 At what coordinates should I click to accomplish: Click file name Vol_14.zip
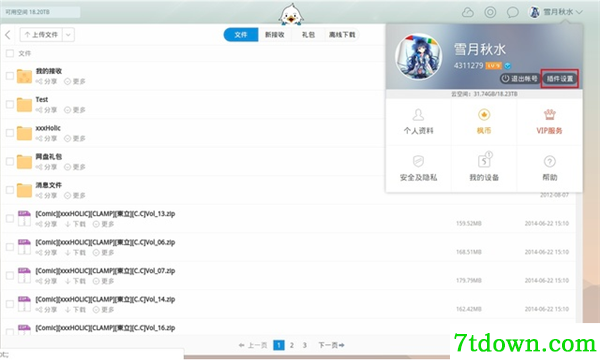click(105, 299)
